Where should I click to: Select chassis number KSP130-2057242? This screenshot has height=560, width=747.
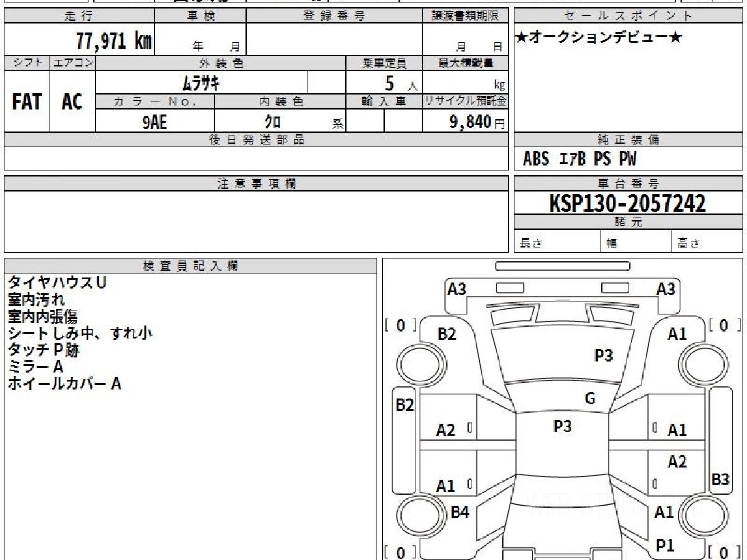(627, 203)
